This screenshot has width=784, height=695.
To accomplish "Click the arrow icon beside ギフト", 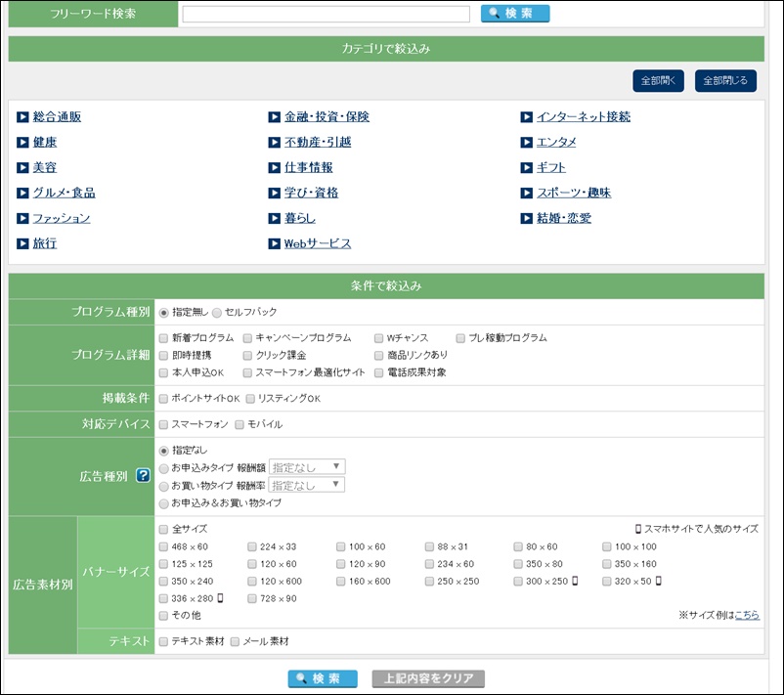I will click(x=527, y=167).
